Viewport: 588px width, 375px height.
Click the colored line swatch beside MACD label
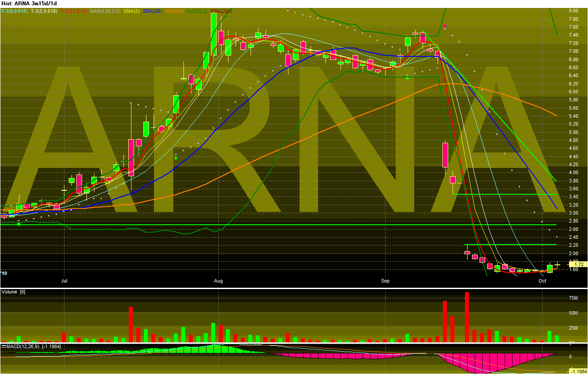pyautogui.click(x=4, y=347)
